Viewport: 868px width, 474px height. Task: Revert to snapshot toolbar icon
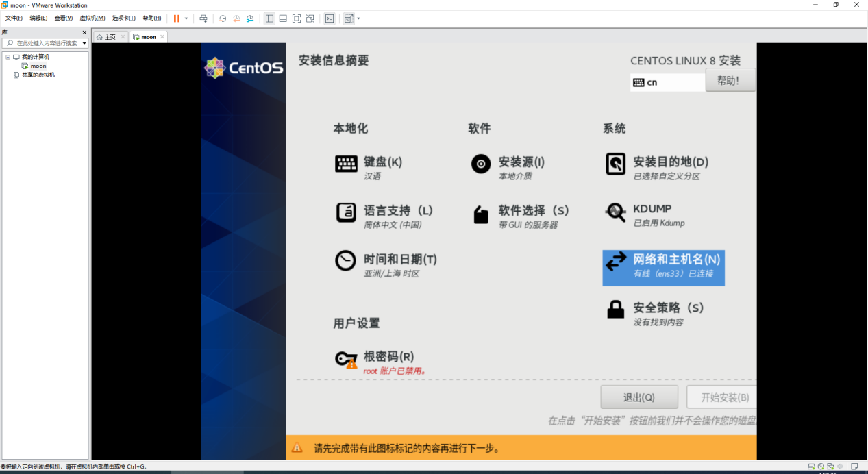coord(236,18)
